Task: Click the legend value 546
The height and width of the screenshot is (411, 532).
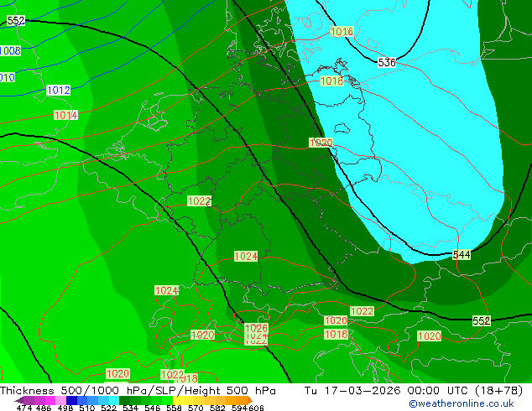Action: click(153, 408)
